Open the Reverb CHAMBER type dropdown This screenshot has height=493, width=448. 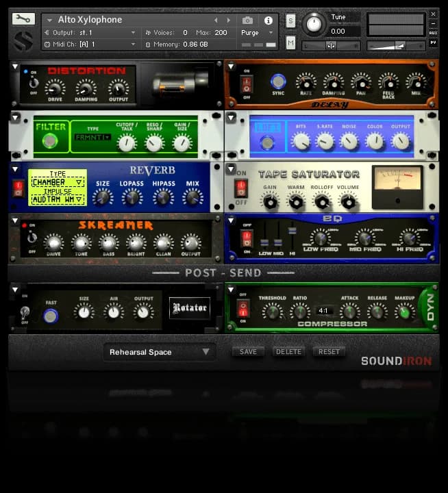pos(57,182)
